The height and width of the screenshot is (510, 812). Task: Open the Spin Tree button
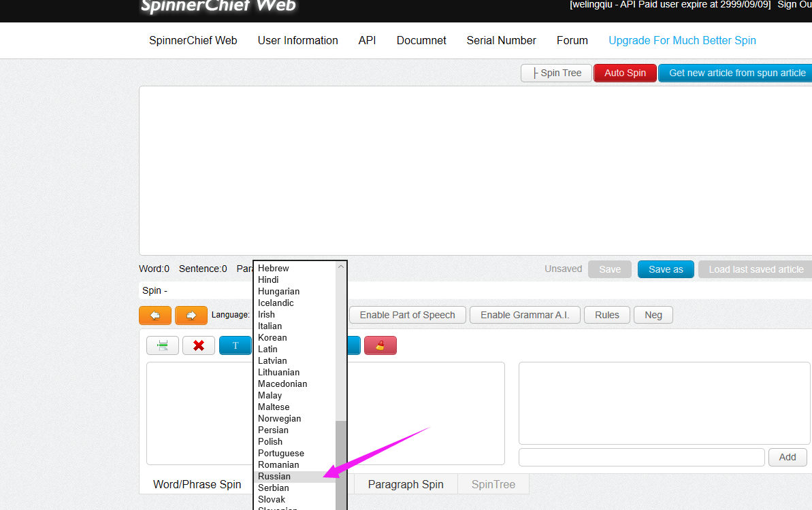556,73
